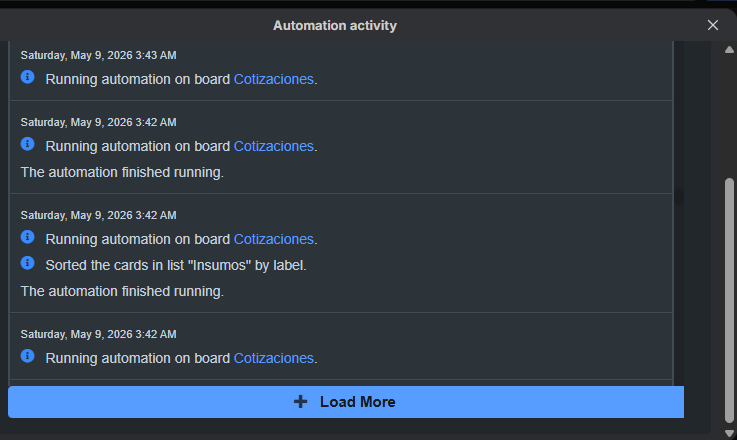The width and height of the screenshot is (737, 440).
Task: Click the second The automation finished running text
Action: [122, 291]
